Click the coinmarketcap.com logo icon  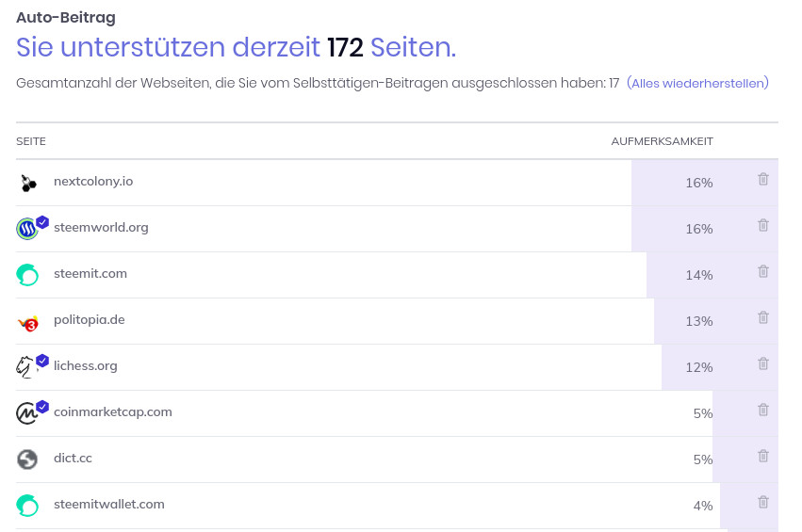26,413
